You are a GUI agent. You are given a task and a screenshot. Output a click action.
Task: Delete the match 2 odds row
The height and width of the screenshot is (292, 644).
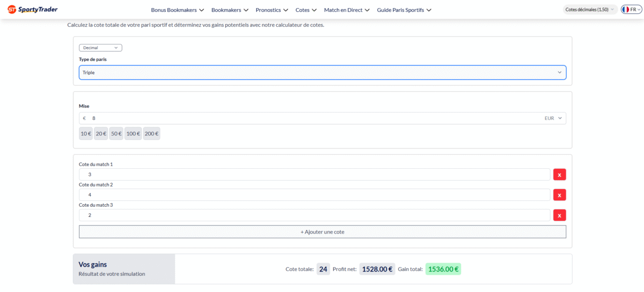tap(559, 195)
